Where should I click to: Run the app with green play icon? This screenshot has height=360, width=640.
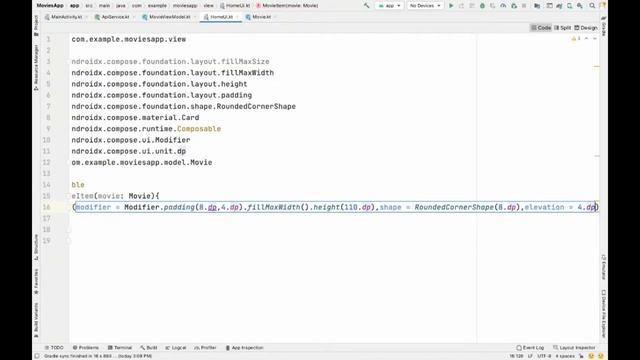click(x=451, y=6)
